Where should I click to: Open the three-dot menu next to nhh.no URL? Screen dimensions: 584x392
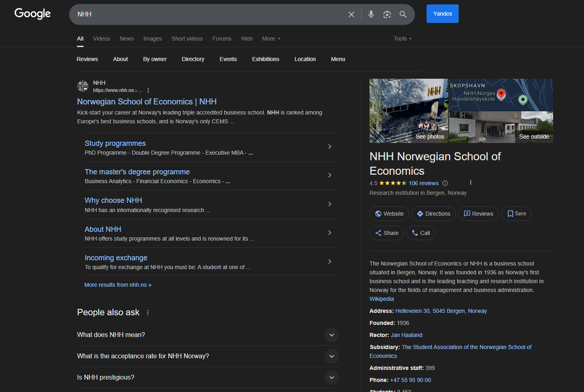click(x=148, y=90)
